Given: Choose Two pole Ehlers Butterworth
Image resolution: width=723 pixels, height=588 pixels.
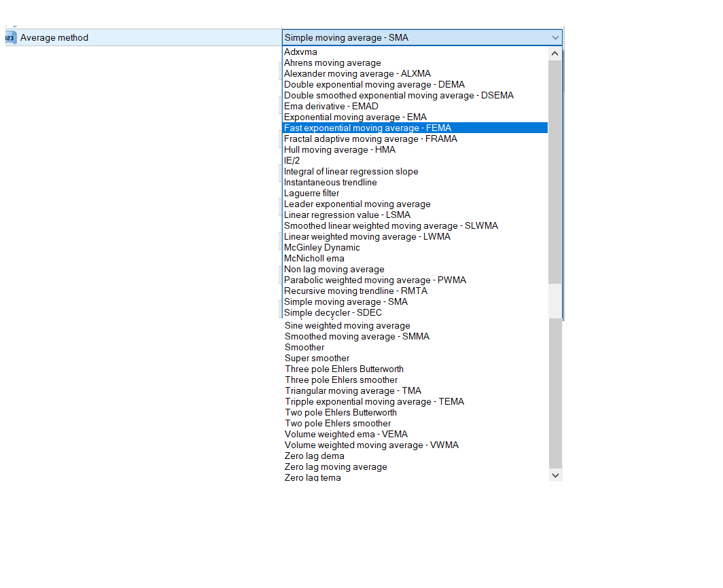Looking at the screenshot, I should point(340,413).
